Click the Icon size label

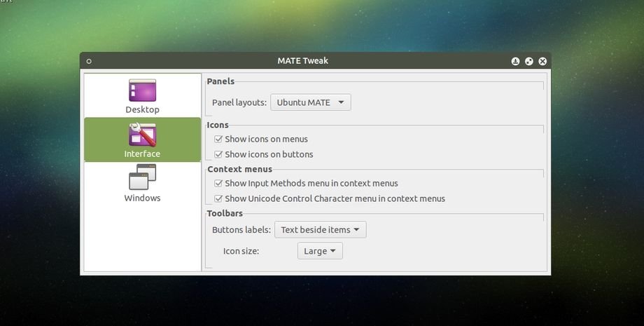point(241,251)
